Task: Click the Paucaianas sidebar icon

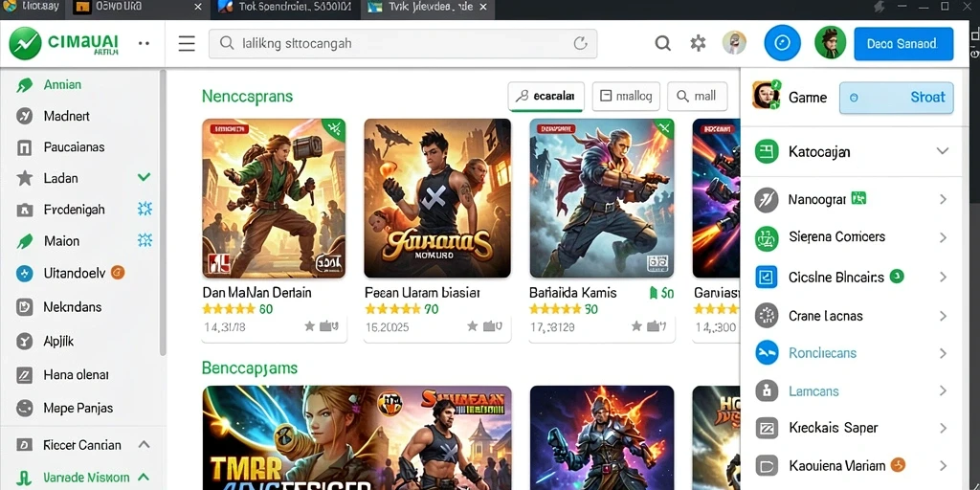Action: tap(24, 147)
